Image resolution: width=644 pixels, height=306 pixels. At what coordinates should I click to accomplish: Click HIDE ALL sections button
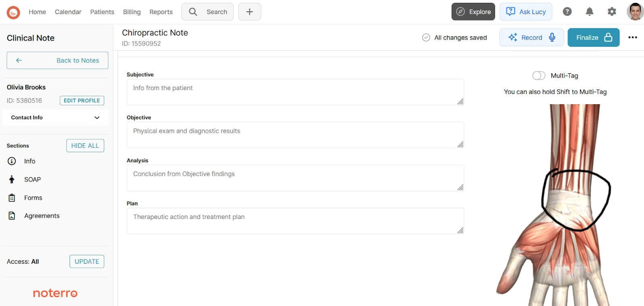tap(85, 146)
